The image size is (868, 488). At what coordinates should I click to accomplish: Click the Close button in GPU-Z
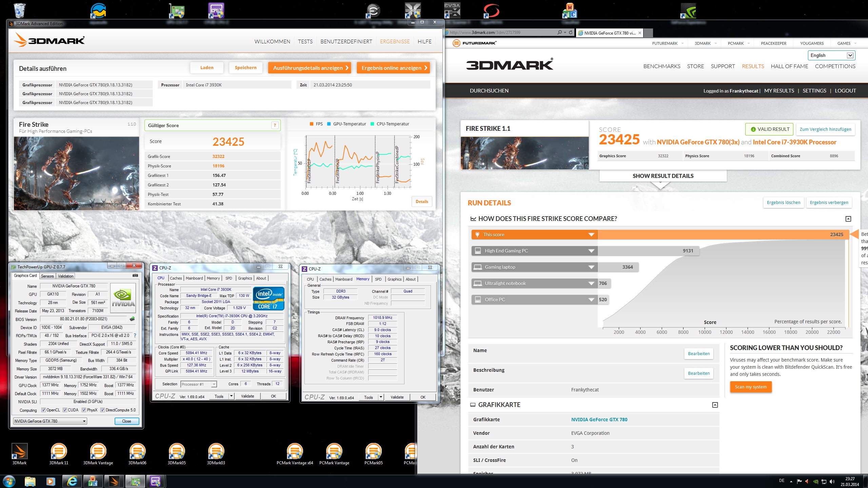point(126,421)
